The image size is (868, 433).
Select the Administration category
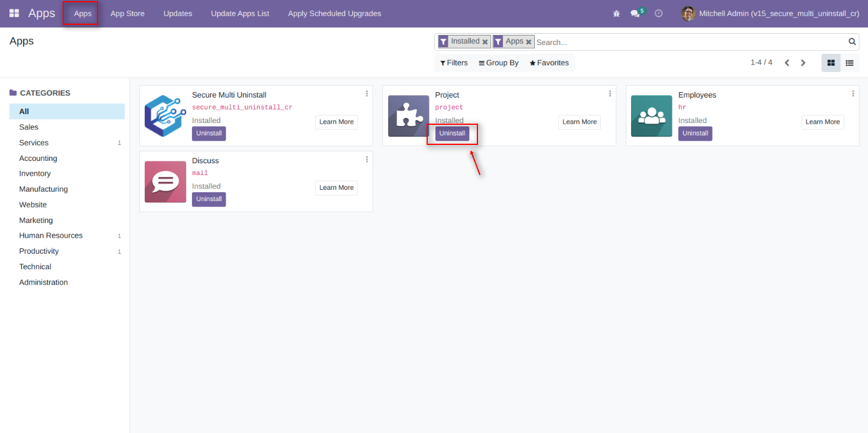[x=67, y=282]
